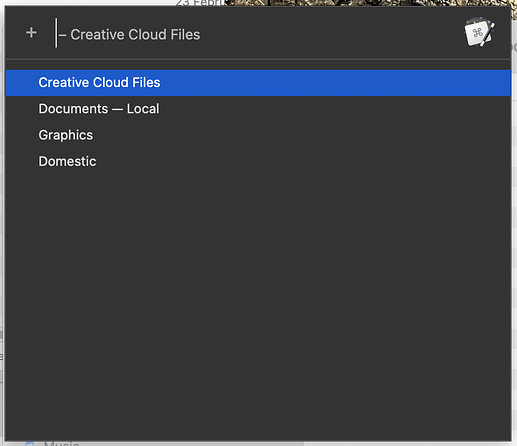Image resolution: width=517 pixels, height=446 pixels.
Task: Click the textured image thumbnail at top
Action: click(372, 4)
